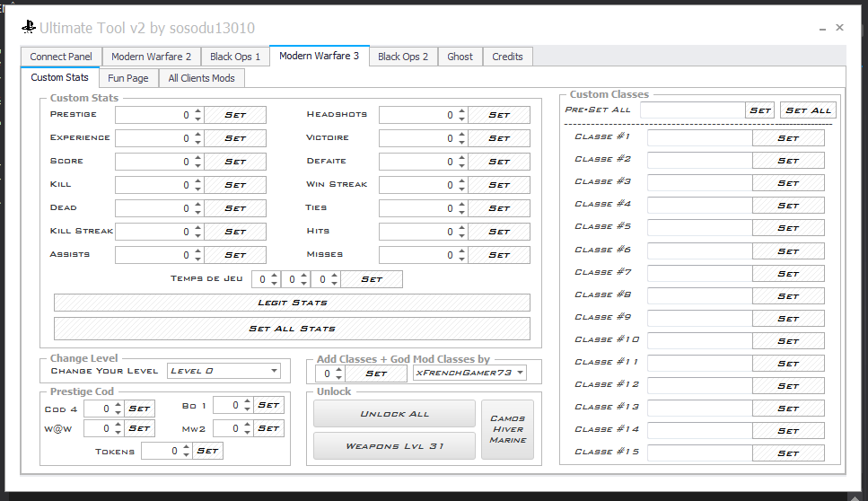This screenshot has height=501, width=868.
Task: Decrease the Assists stat value
Action: click(197, 259)
